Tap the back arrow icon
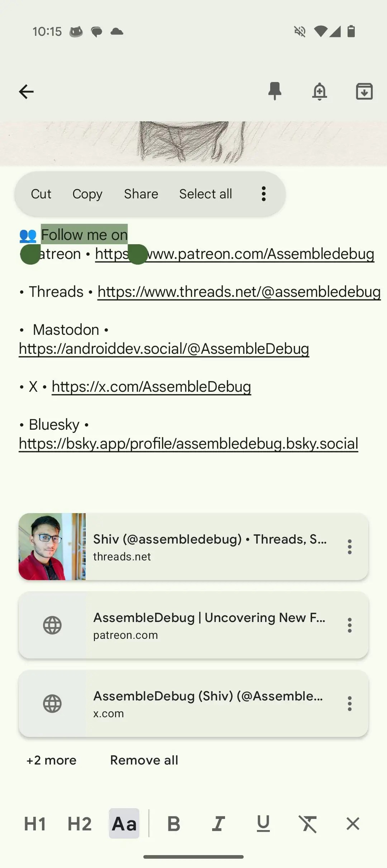 [26, 92]
